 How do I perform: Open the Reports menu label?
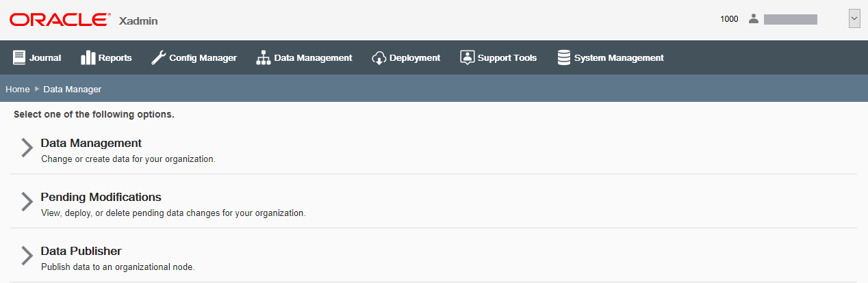pyautogui.click(x=115, y=58)
